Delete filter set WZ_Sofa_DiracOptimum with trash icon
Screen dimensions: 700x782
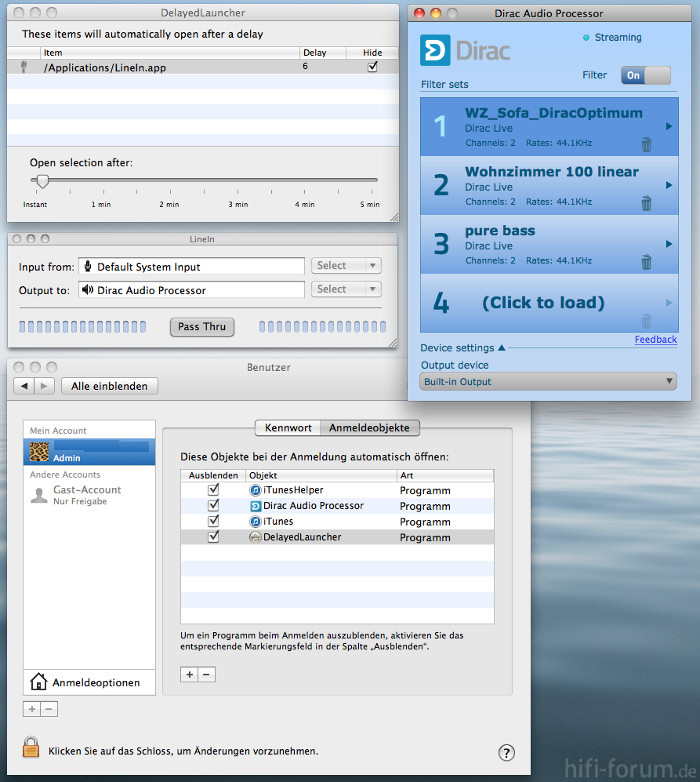(646, 144)
